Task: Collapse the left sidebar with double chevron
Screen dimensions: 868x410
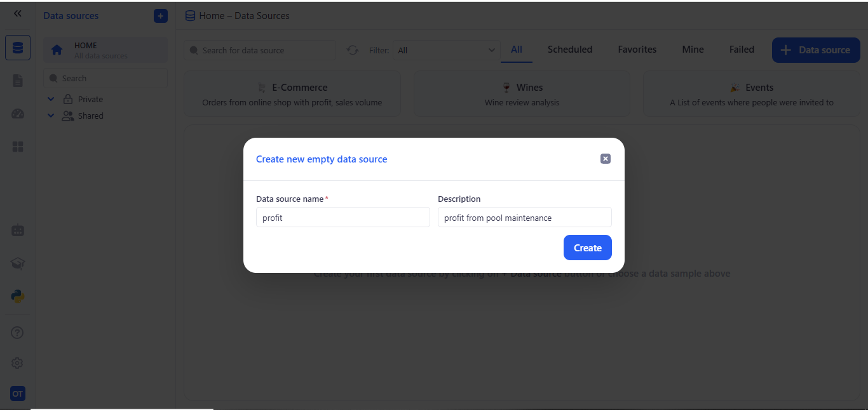Action: [18, 13]
